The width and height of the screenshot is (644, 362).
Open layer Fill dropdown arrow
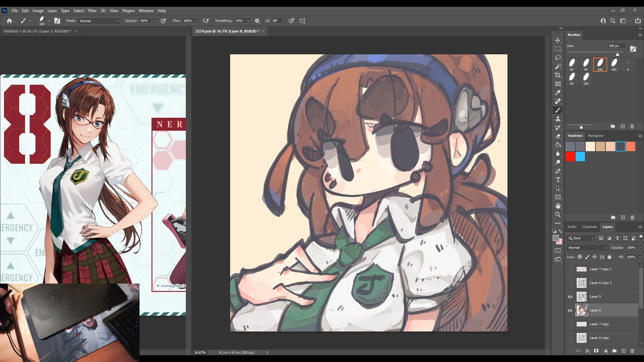click(640, 257)
